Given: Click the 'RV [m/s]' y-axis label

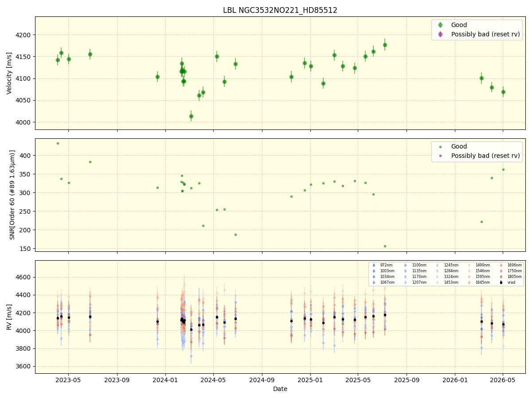Looking at the screenshot, I should (x=9, y=317).
